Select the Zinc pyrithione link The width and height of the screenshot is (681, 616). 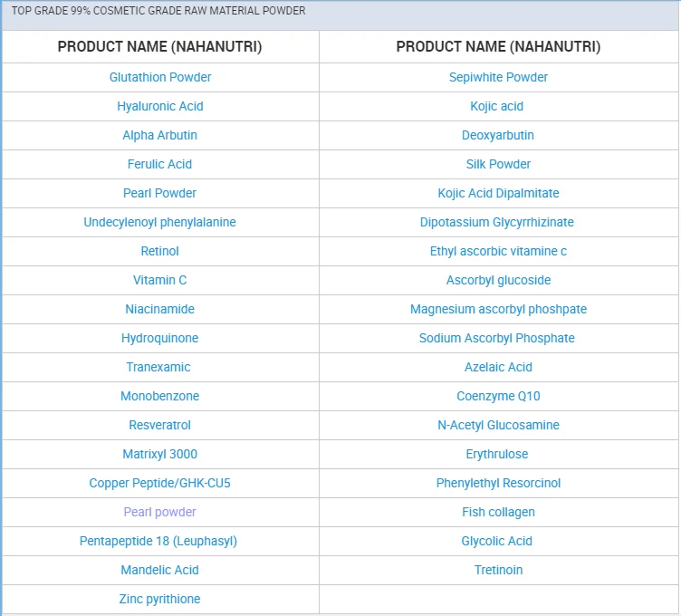pos(160,599)
